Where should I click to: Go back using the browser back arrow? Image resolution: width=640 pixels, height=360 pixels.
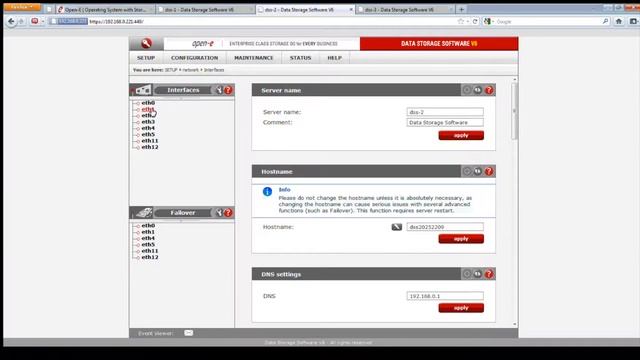11,21
